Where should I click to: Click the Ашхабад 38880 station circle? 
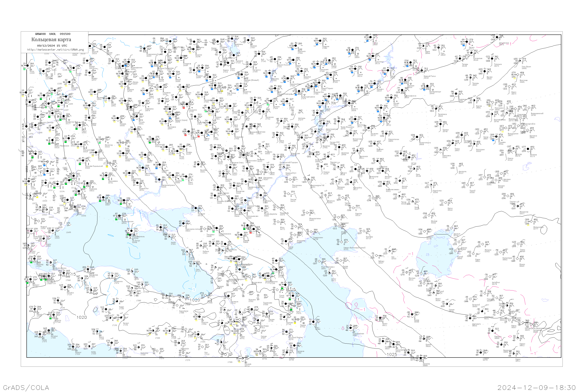pyautogui.click(x=421, y=358)
